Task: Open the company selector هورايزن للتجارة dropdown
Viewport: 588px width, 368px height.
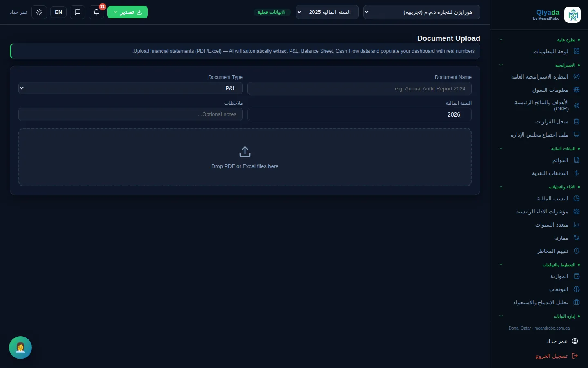Action: [421, 12]
